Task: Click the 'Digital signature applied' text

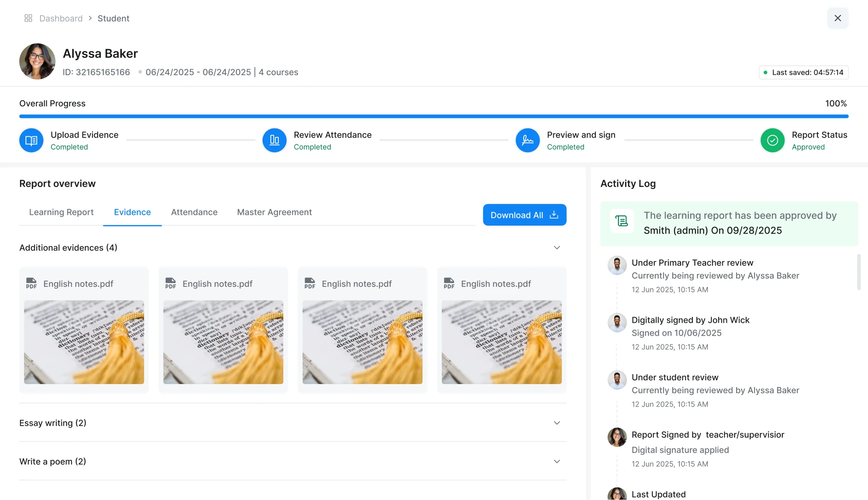Action: pyautogui.click(x=680, y=450)
